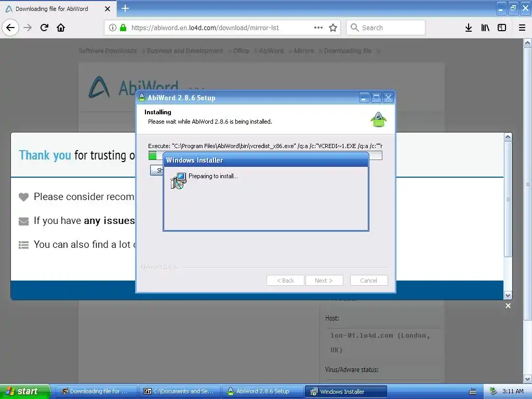This screenshot has width=532, height=399.
Task: Open the Windows start button
Action: 25,391
